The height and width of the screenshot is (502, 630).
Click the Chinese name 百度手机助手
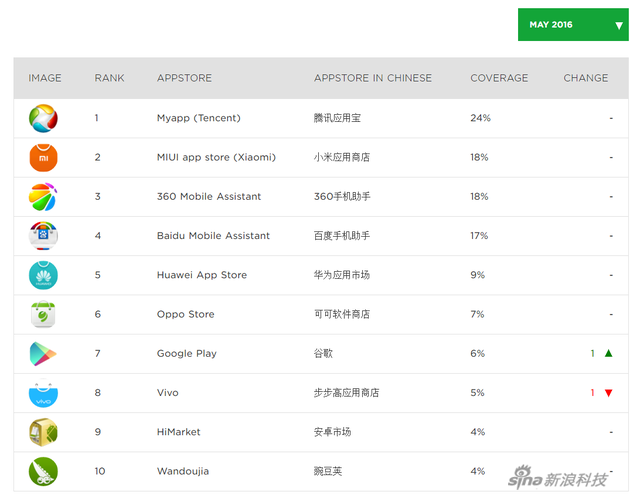pyautogui.click(x=342, y=236)
